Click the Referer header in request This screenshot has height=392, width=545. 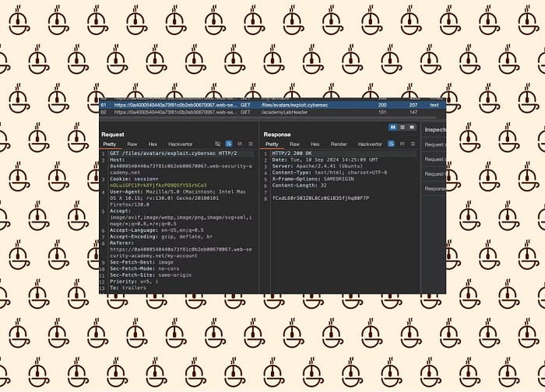pyautogui.click(x=181, y=250)
